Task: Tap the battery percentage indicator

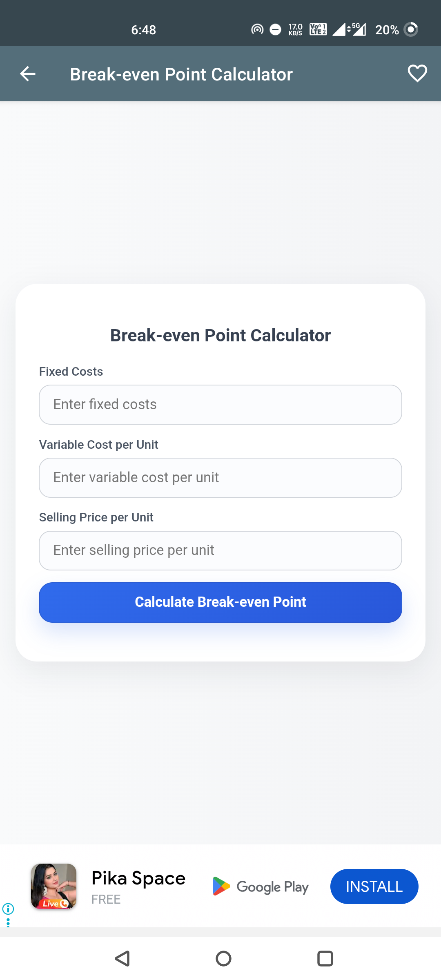Action: pyautogui.click(x=387, y=30)
